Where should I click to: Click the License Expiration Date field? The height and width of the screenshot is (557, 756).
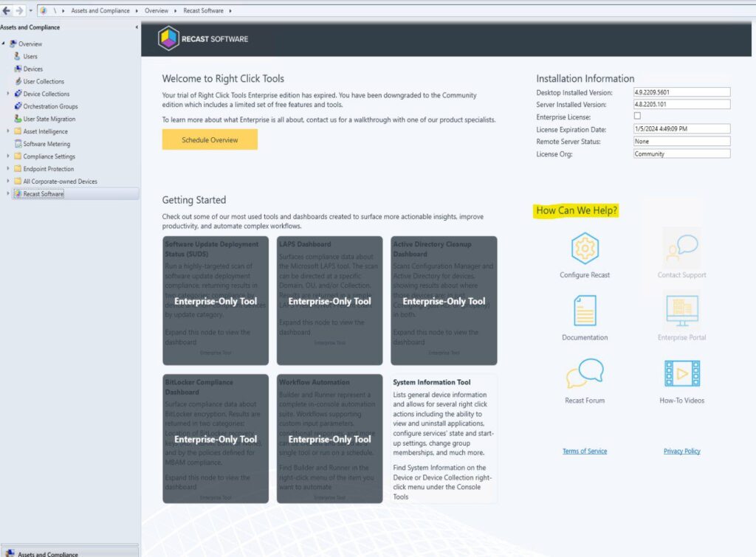[681, 128]
